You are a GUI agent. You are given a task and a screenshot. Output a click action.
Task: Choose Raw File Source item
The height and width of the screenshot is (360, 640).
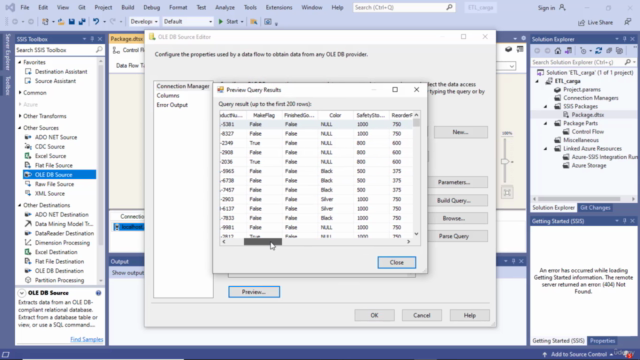54,184
